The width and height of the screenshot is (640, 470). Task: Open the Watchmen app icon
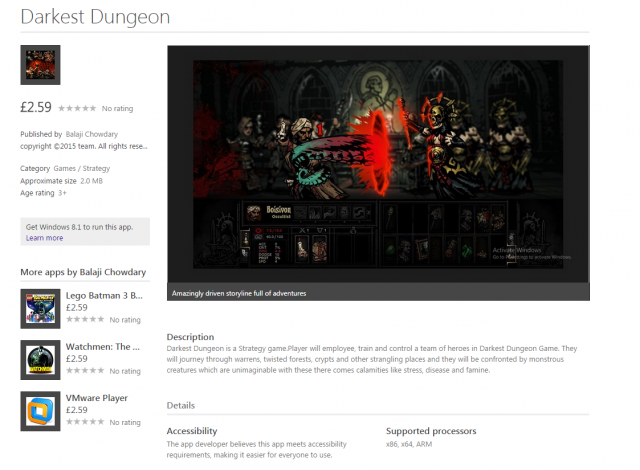(x=40, y=360)
